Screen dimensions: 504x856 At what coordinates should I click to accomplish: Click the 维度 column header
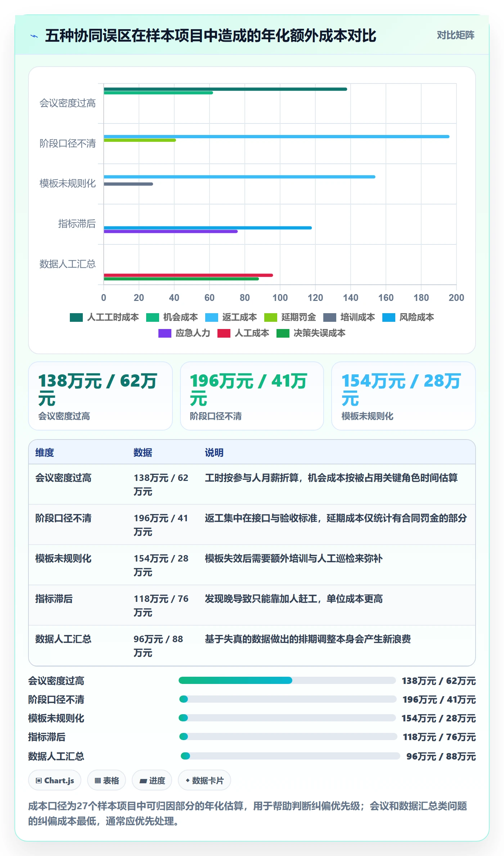(x=45, y=452)
